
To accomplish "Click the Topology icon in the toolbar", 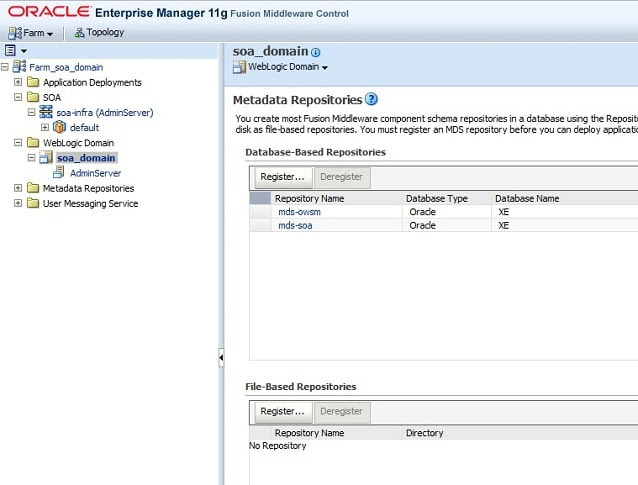I will tap(79, 33).
